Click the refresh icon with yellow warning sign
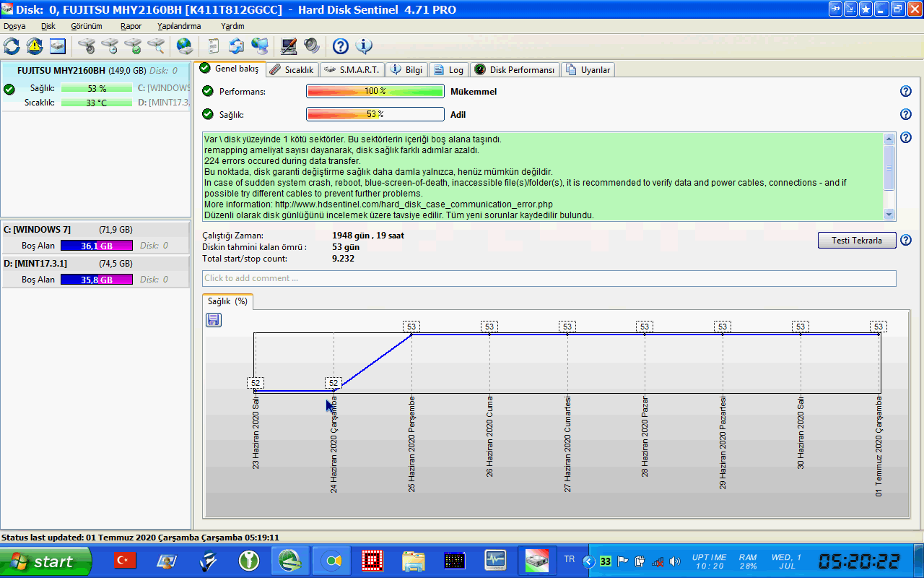The height and width of the screenshot is (578, 924). coord(35,46)
